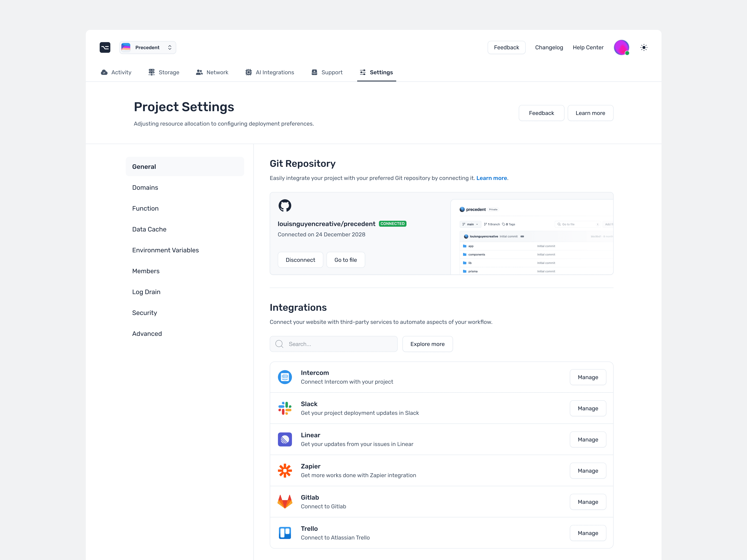
Task: Expand the main branch dropdown in preview
Action: pyautogui.click(x=470, y=224)
